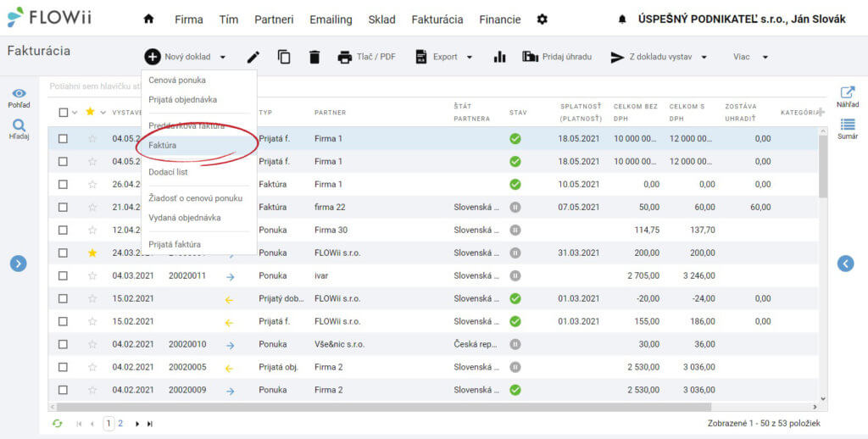
Task: Open the Fakturácia top menu
Action: (437, 19)
